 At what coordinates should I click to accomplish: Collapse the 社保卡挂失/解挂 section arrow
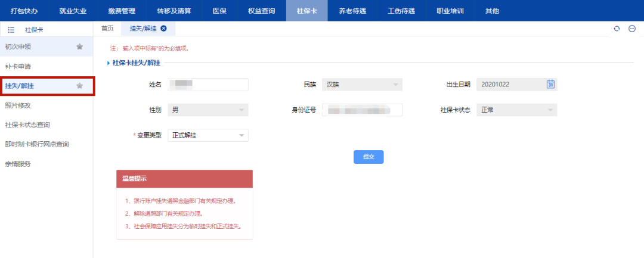click(x=108, y=63)
